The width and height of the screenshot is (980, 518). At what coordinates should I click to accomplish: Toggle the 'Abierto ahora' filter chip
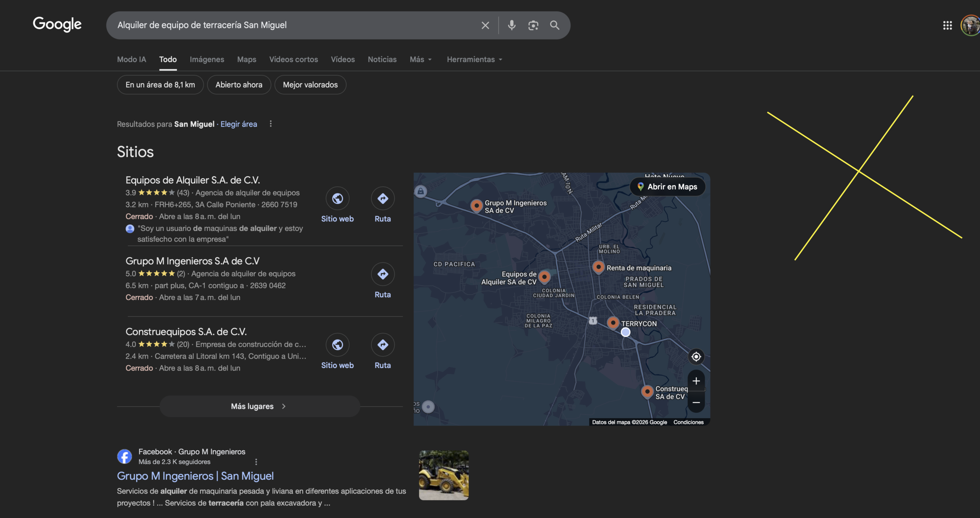pos(239,85)
